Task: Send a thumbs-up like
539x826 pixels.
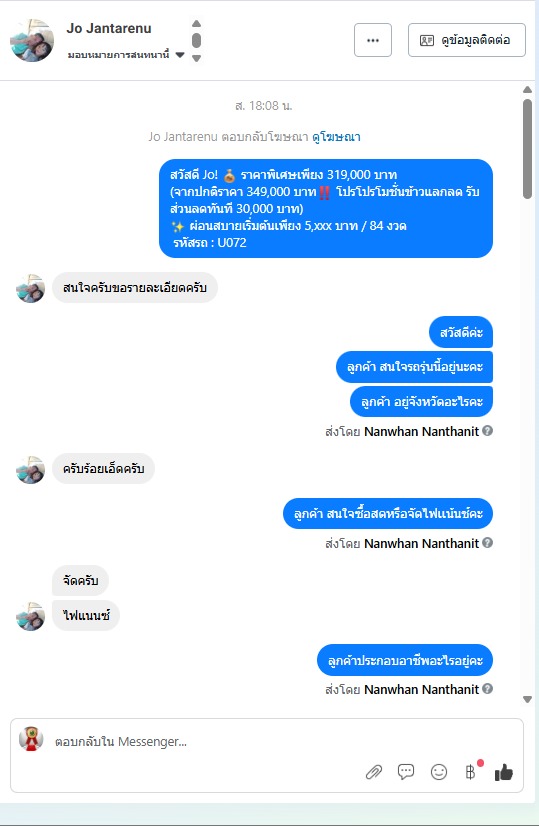Action: click(x=504, y=772)
